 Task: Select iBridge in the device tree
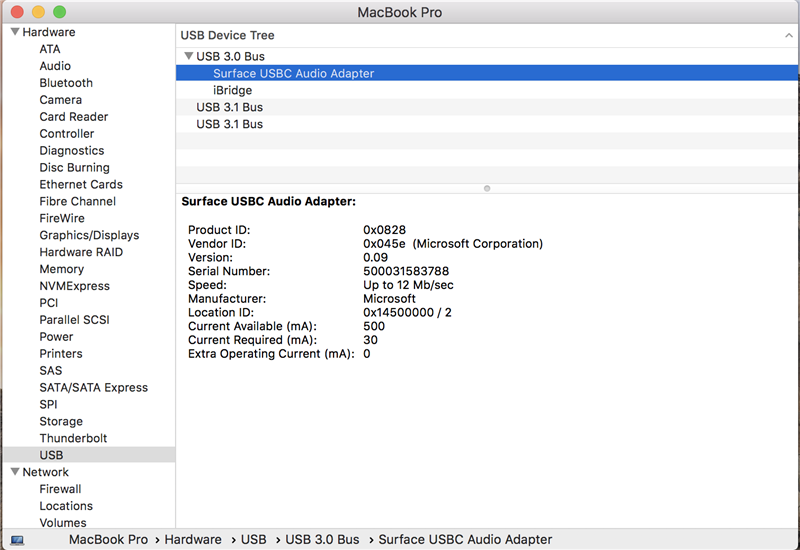click(487, 90)
